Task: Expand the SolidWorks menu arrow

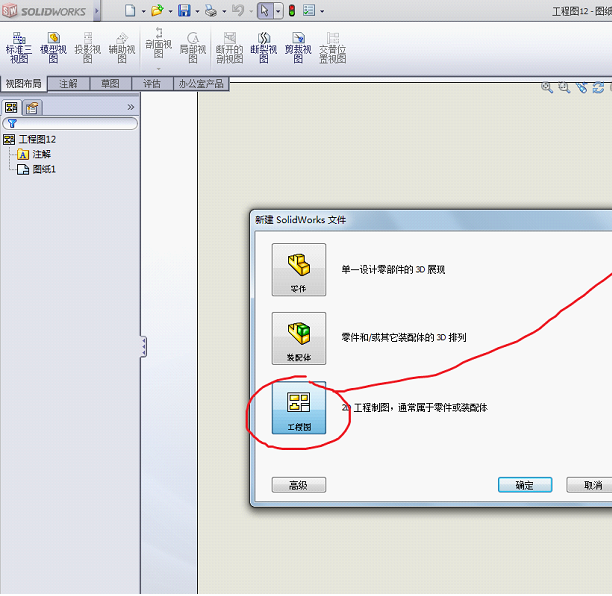Action: [97, 11]
